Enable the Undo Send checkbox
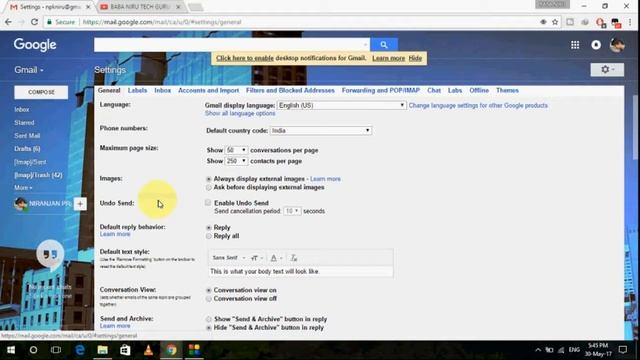The height and width of the screenshot is (360, 640). tap(208, 202)
